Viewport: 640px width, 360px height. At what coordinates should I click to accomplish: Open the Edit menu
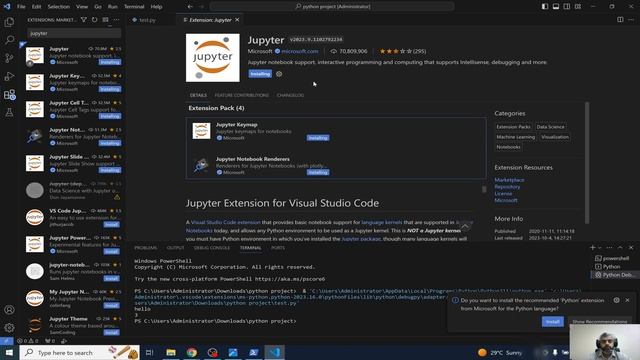tap(36, 7)
